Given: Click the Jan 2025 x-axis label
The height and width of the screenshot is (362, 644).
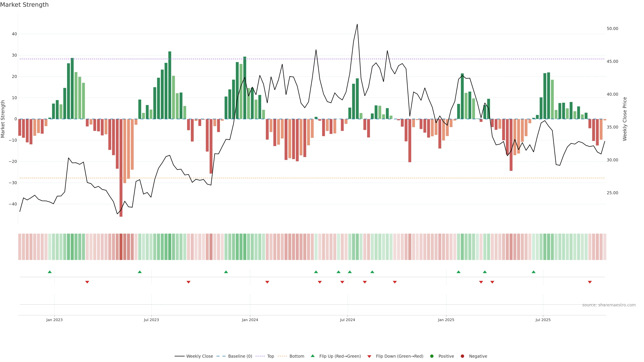Looking at the screenshot, I should [446, 320].
